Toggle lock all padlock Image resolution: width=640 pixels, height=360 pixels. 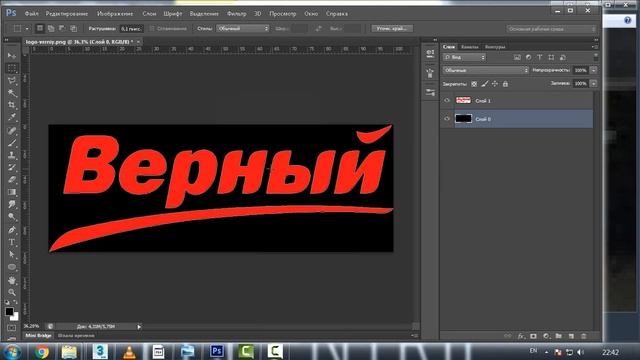point(505,84)
